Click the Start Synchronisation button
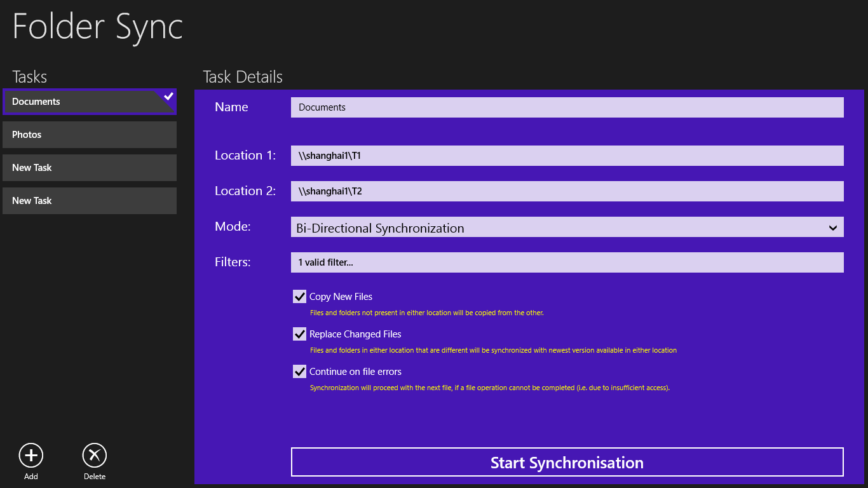Viewport: 868px width, 488px height. pos(567,462)
